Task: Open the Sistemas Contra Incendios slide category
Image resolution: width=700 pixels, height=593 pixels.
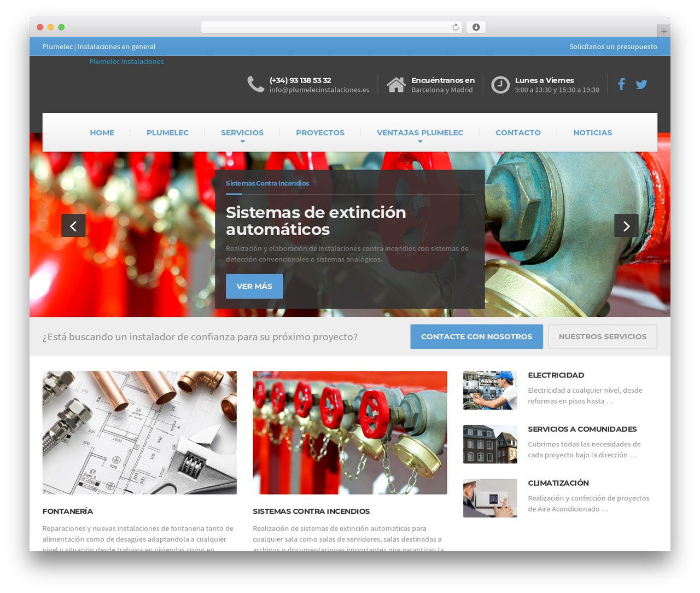Action: point(267,183)
